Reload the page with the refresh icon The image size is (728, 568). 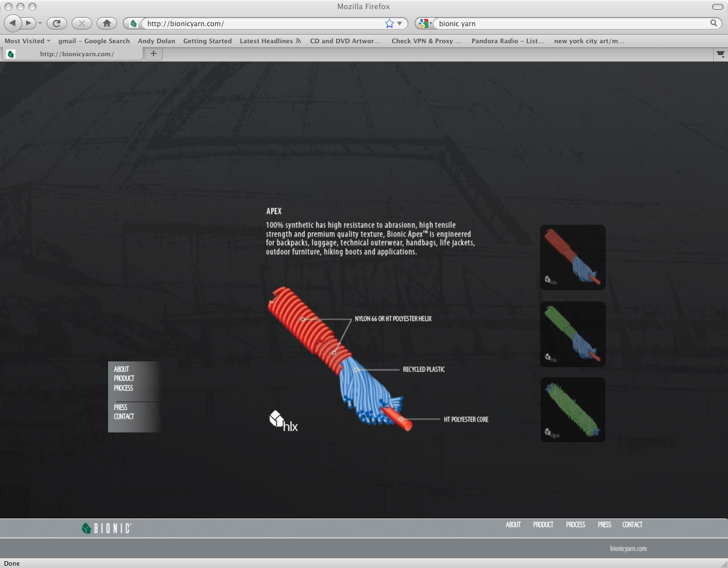pos(56,23)
